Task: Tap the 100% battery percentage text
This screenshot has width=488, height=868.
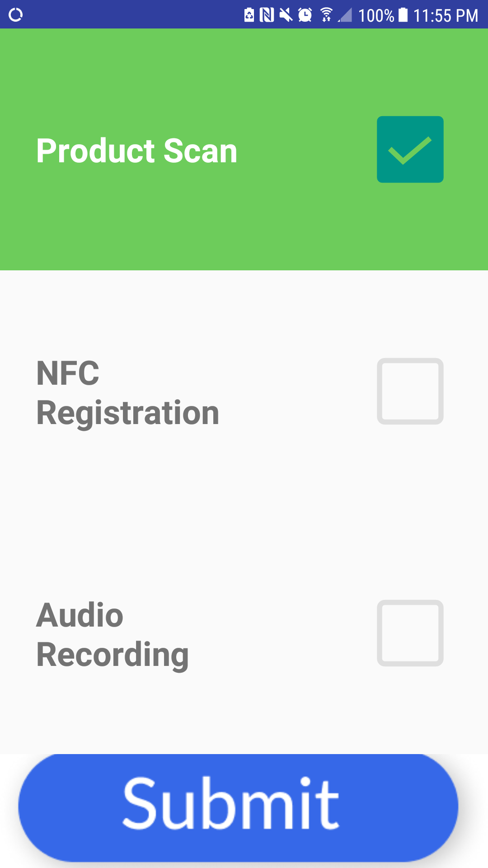Action: [x=376, y=16]
